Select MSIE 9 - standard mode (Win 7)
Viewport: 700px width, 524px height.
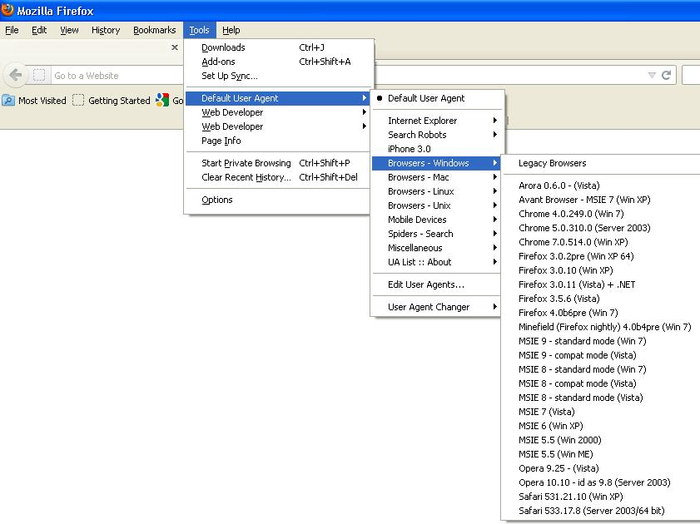point(601,341)
